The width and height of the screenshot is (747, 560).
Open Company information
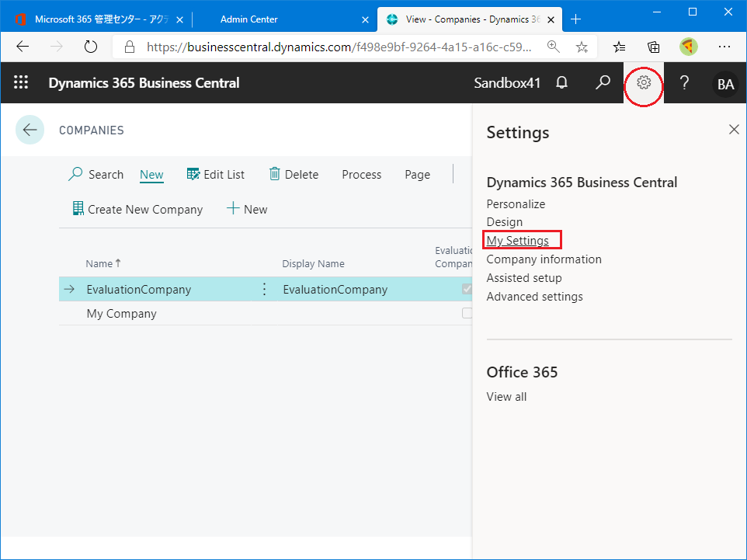pos(544,259)
